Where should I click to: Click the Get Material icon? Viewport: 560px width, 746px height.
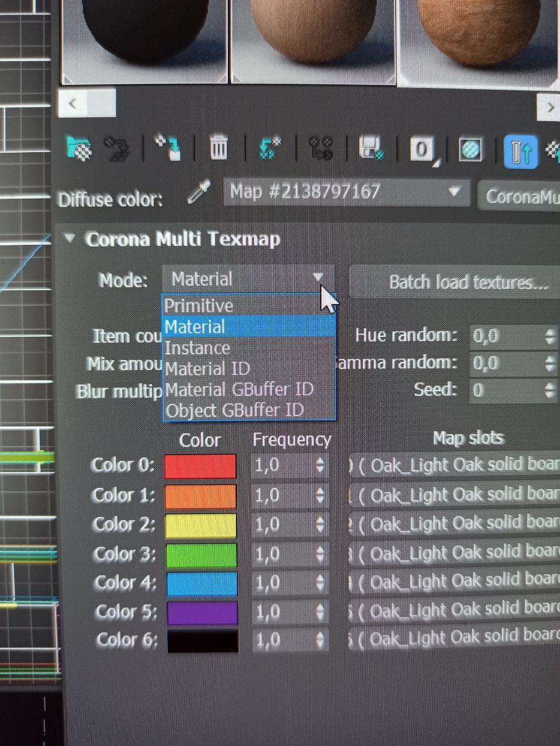click(x=79, y=148)
